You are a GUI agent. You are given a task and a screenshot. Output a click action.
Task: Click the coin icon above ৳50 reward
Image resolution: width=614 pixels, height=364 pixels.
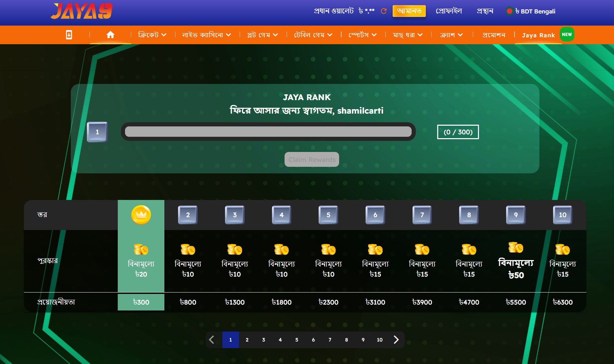coord(516,247)
